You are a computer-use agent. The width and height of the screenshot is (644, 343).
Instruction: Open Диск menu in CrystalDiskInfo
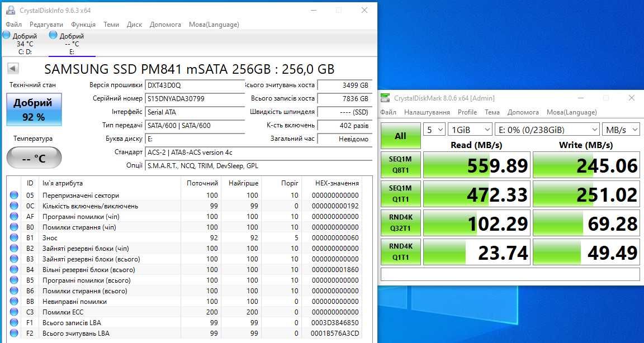[134, 25]
